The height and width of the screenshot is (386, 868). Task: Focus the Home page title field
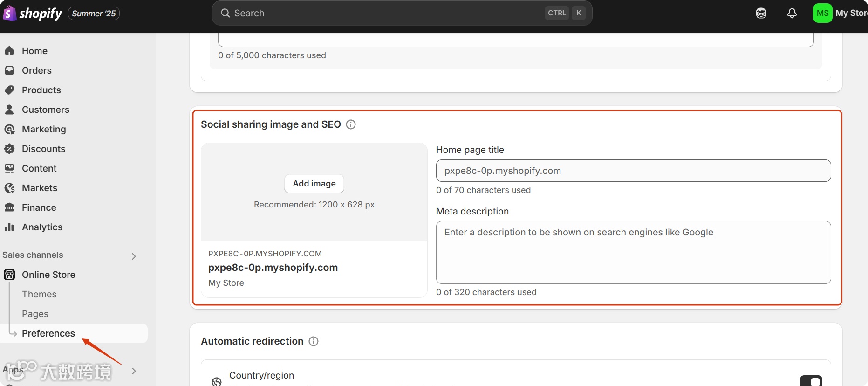[x=633, y=171]
